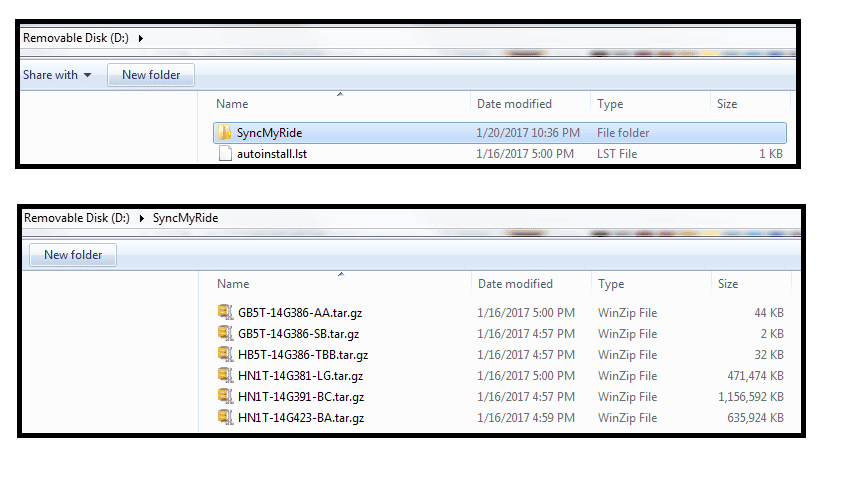Click the HN1T-14G423-BA.tar.gz archive icon
850x500 pixels.
(226, 417)
